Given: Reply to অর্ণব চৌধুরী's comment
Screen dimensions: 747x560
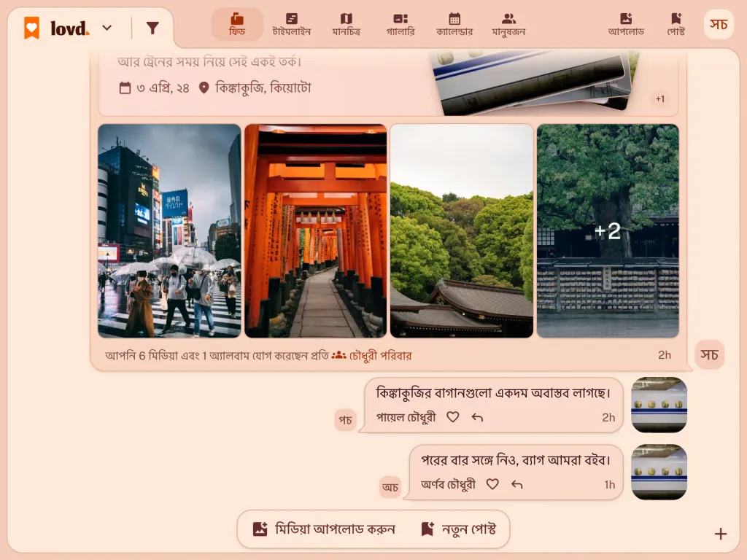Looking at the screenshot, I should [517, 484].
